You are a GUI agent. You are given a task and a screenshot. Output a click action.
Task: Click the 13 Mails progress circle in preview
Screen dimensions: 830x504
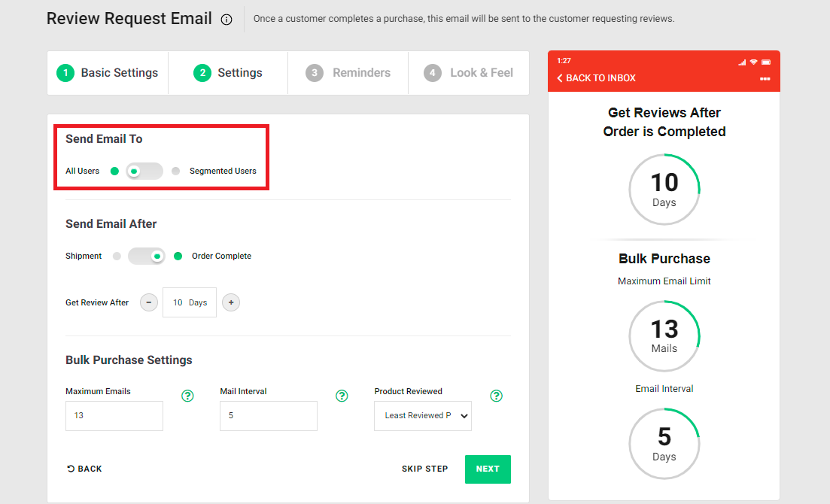pos(664,336)
